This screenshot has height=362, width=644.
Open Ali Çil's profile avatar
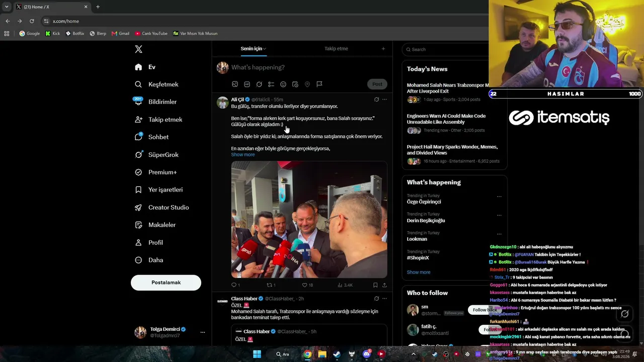click(222, 103)
